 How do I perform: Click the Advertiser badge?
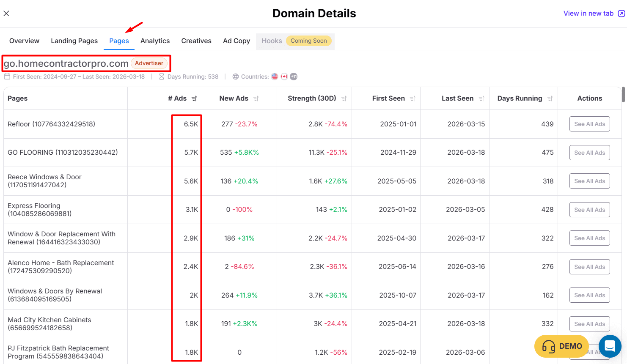click(149, 63)
